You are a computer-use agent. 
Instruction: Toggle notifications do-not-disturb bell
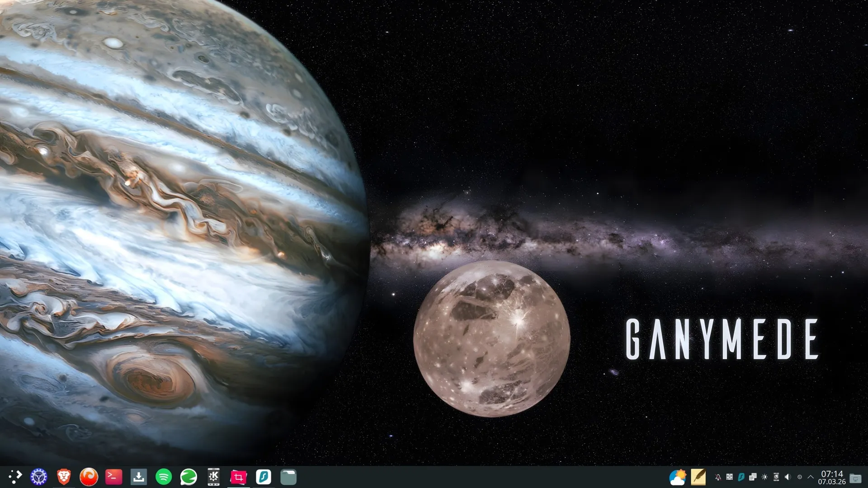718,477
